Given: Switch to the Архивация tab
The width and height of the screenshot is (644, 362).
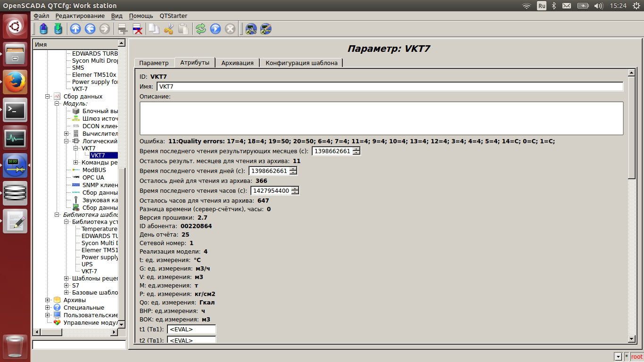Looking at the screenshot, I should [237, 63].
